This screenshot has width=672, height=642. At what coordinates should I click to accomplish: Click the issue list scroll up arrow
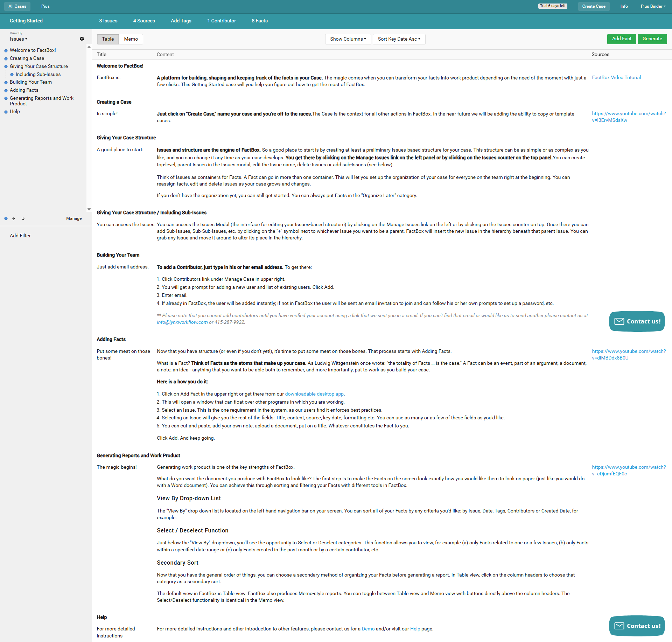[x=89, y=47]
